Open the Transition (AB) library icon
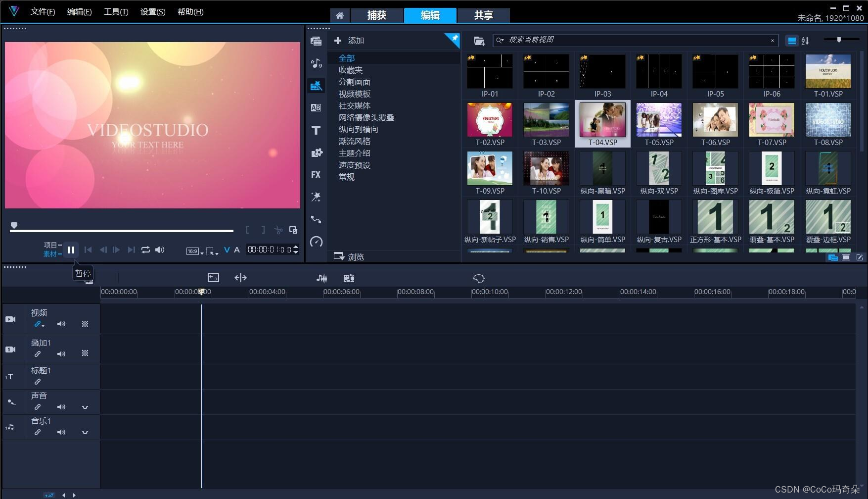 (316, 107)
